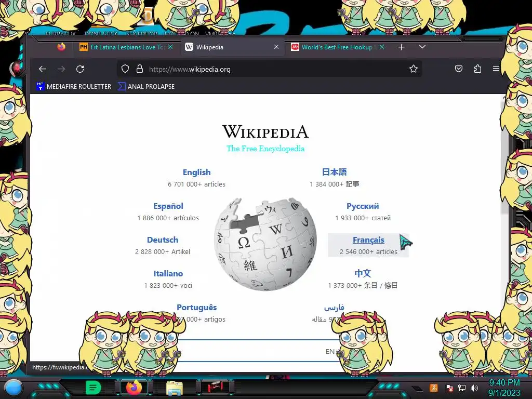
Task: Click the '1 933 000+ статей' text
Action: (x=363, y=218)
